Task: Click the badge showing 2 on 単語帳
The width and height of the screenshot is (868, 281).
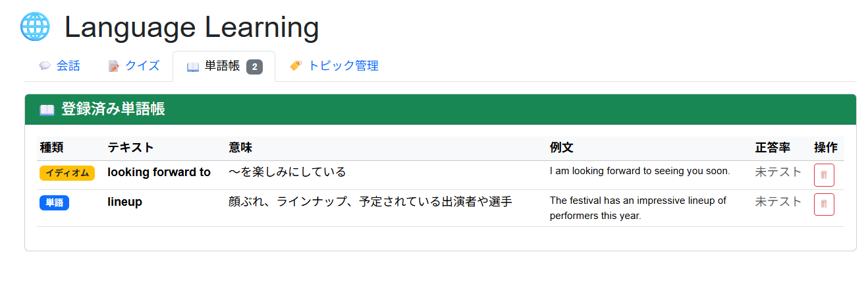Action: [x=254, y=67]
